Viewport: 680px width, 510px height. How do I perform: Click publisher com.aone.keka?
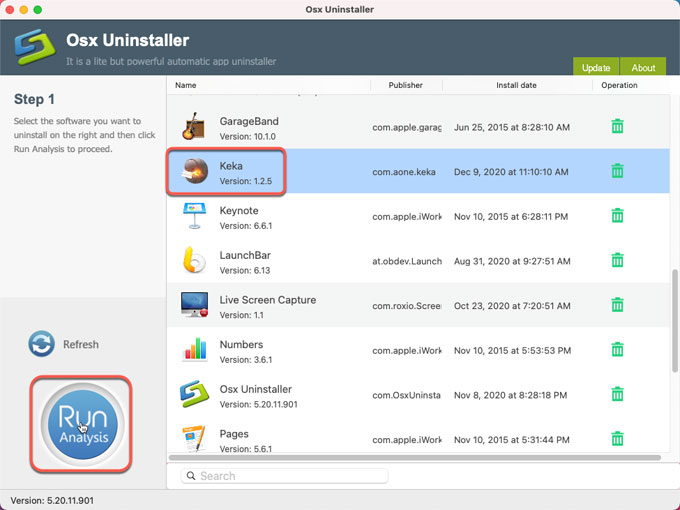[x=404, y=172]
